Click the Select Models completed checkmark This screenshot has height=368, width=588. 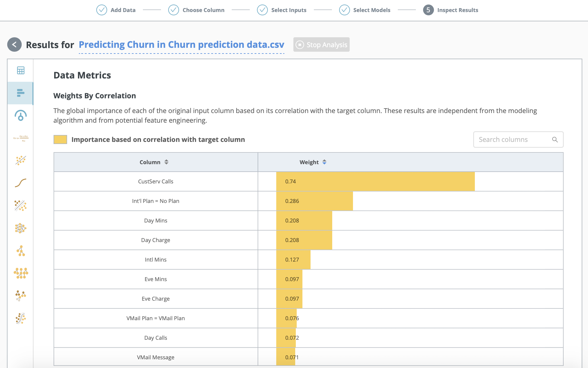coord(344,10)
